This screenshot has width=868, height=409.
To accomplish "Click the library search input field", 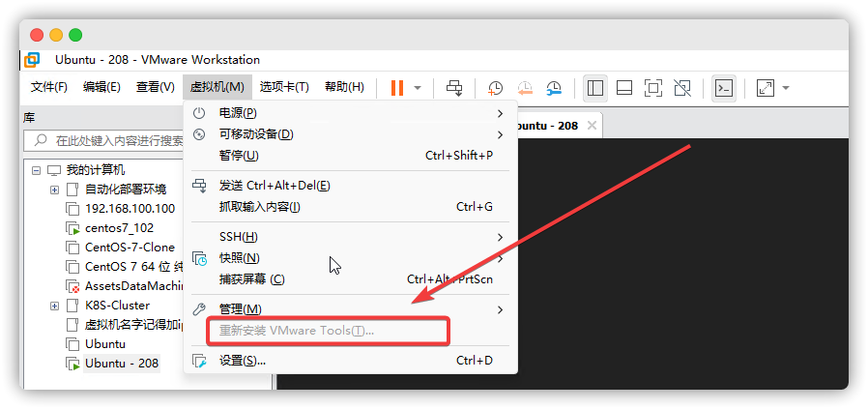I will click(x=104, y=140).
